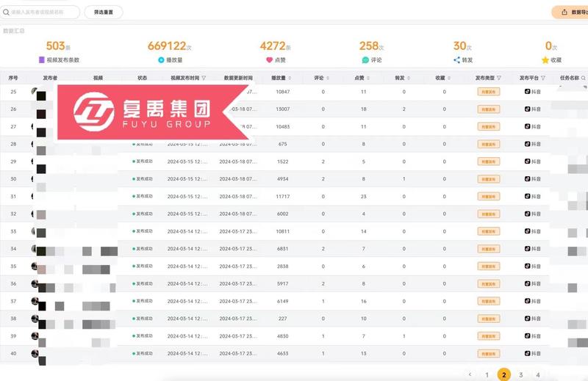588x381 pixels.
Task: Click the orange publish-type tag in row 39
Action: pos(489,336)
